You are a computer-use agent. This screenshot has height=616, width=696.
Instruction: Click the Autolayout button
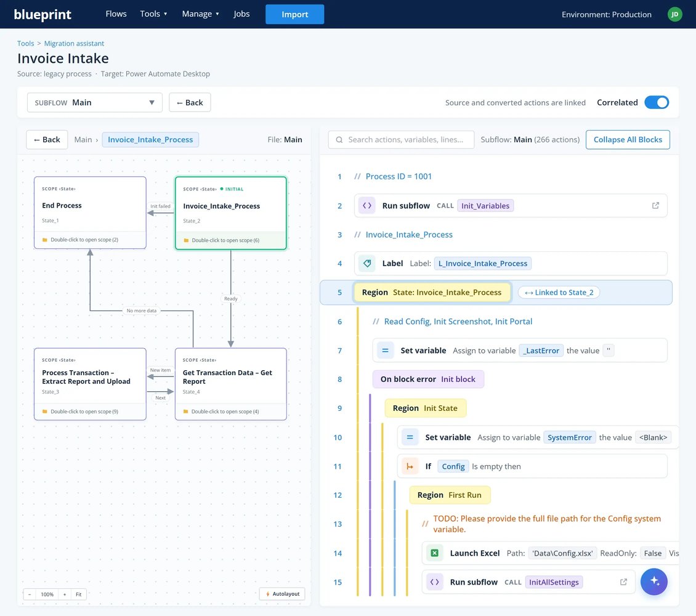point(282,594)
